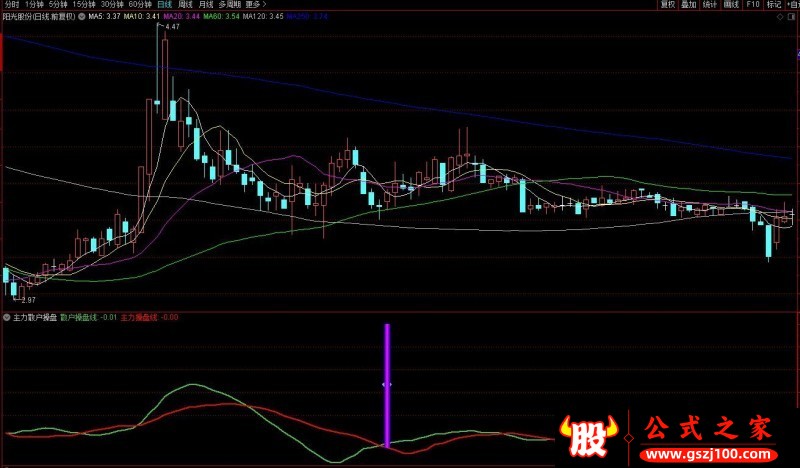The height and width of the screenshot is (468, 800).
Task: Select the 15分钟 period tab
Action: [x=84, y=4]
